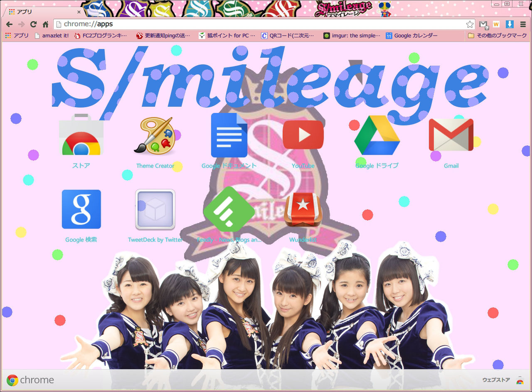The height and width of the screenshot is (392, 532).
Task: Click the Google ドキュメント label
Action: point(229,166)
